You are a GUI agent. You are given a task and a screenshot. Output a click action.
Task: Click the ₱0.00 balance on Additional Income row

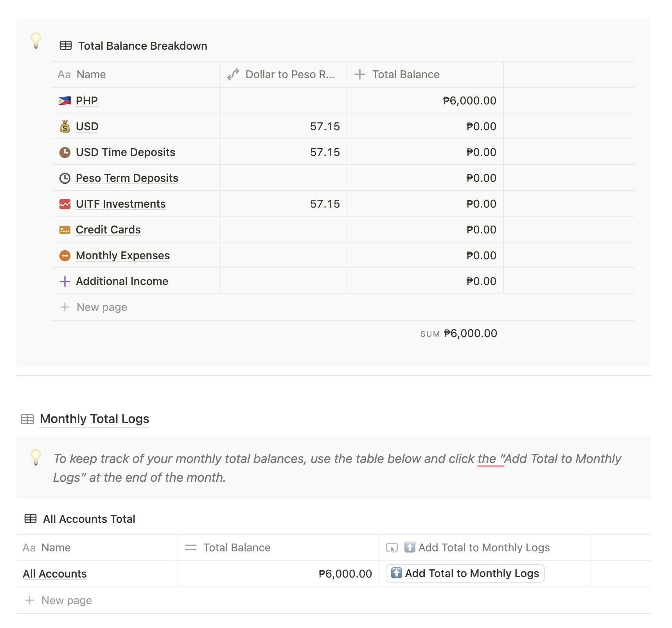(425, 281)
